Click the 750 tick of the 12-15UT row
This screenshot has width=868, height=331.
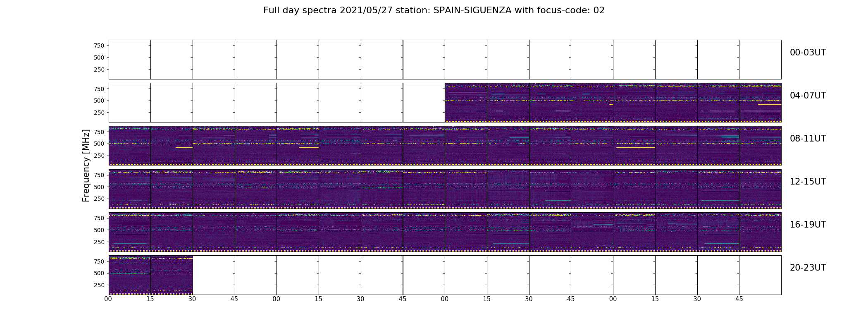pyautogui.click(x=99, y=175)
